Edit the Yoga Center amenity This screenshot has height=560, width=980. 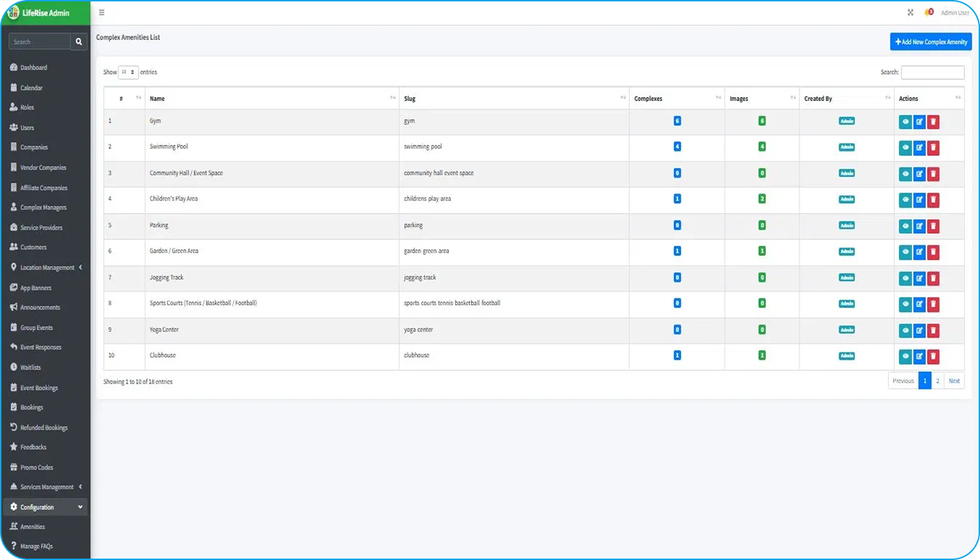(919, 330)
